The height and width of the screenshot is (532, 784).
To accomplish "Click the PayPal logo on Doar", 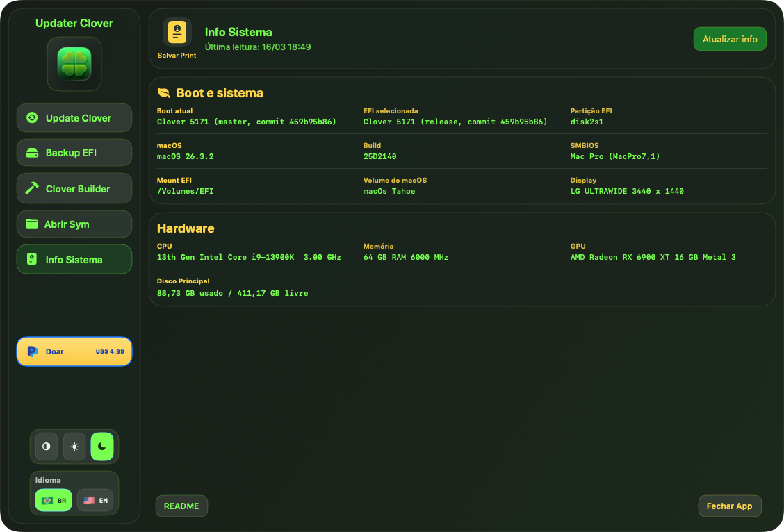I will [32, 351].
